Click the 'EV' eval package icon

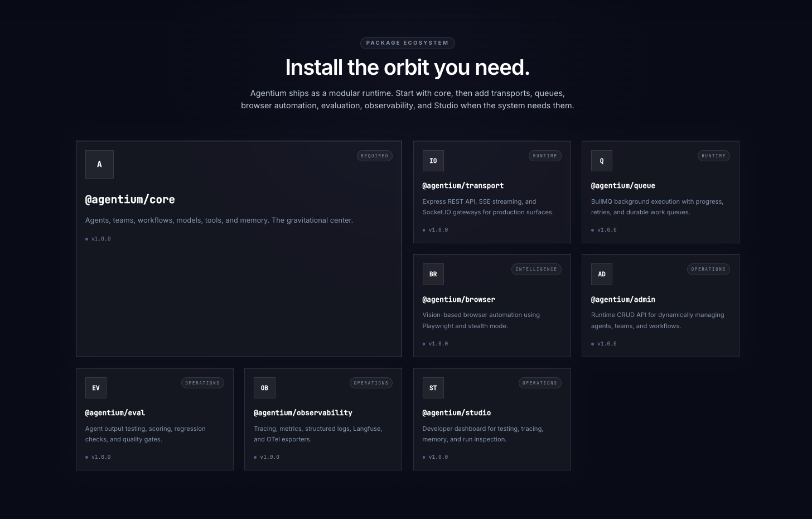[x=96, y=388]
